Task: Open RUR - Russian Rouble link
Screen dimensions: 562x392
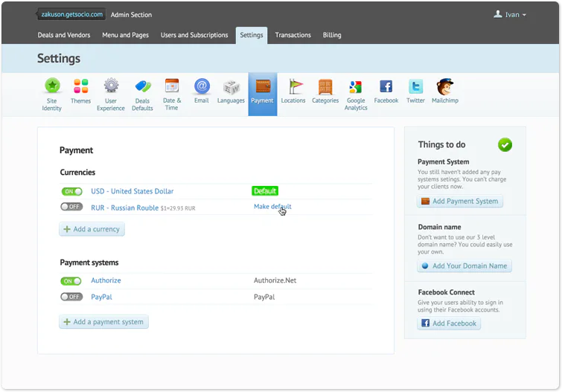Action: tap(125, 208)
